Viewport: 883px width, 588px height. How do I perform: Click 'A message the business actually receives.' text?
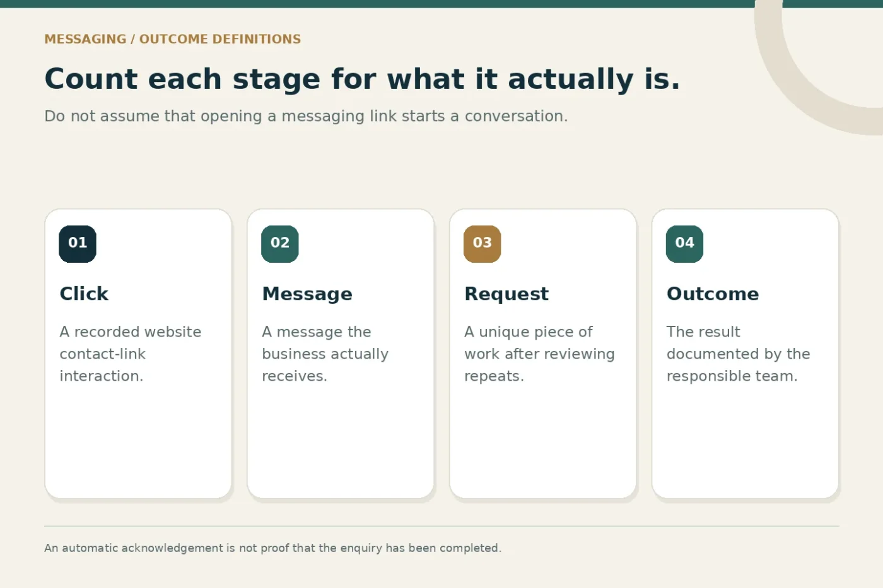pos(325,354)
